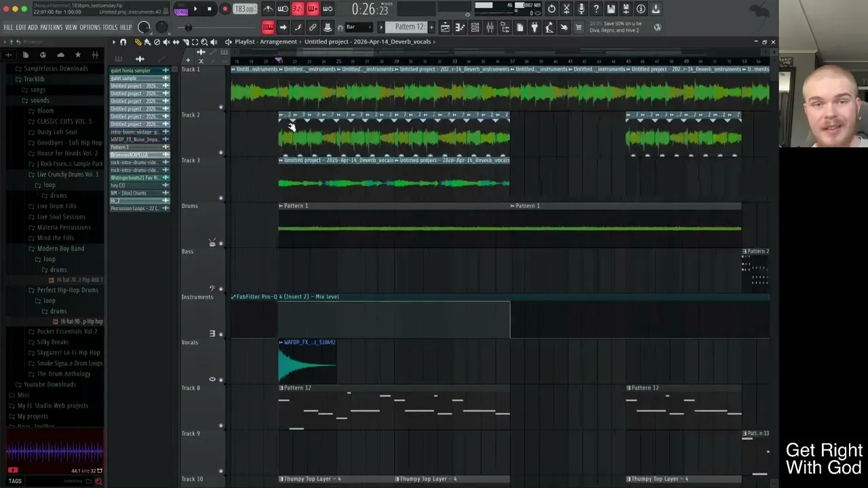Open the HELP menu

126,27
